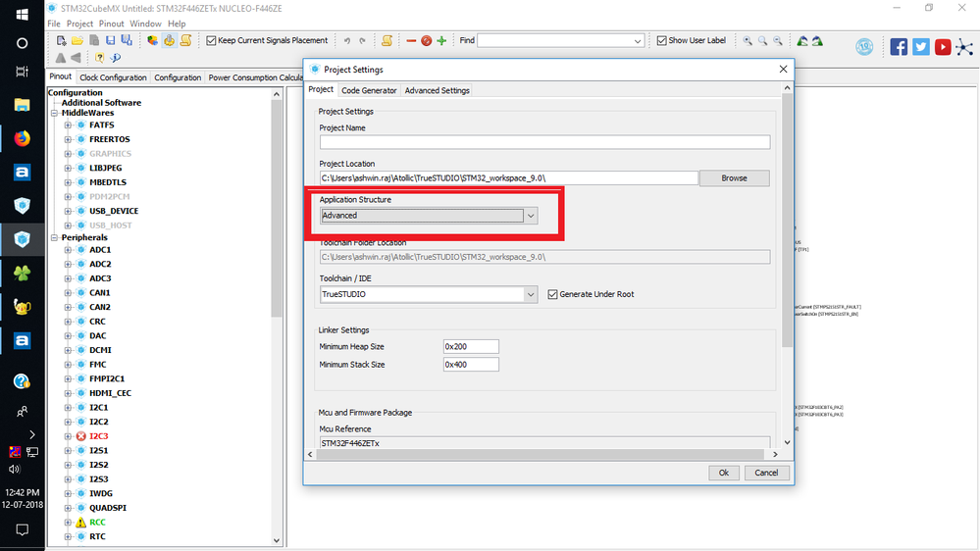Click the Project Name input field

(544, 142)
